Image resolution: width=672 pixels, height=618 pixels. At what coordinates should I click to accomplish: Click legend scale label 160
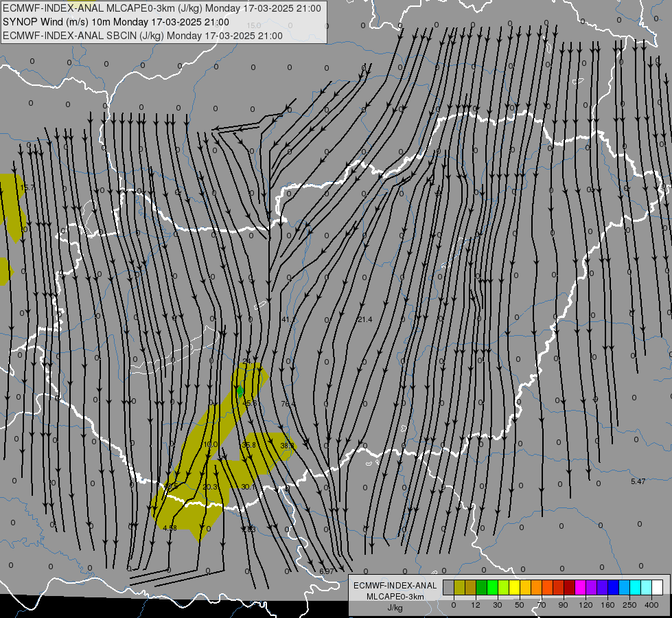tap(607, 605)
